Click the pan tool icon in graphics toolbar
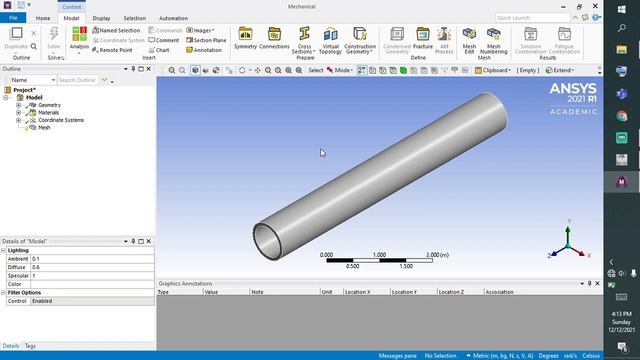The image size is (640, 360). (x=258, y=70)
